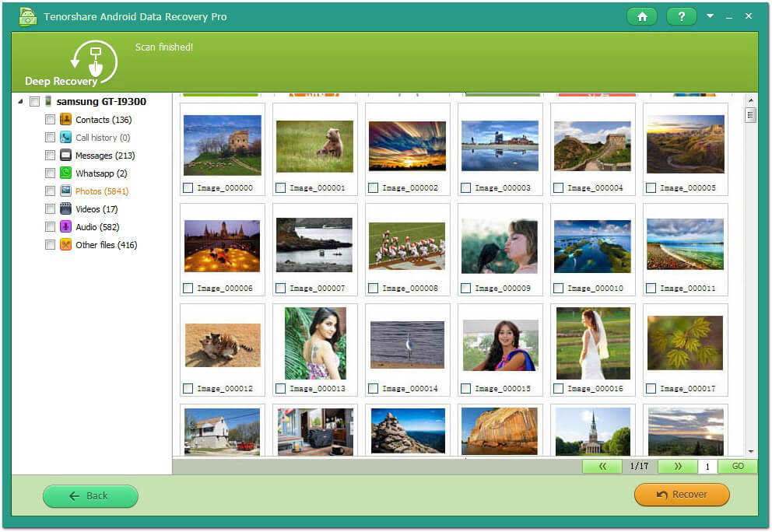Tick the Image_000007 checkbox

click(x=280, y=289)
